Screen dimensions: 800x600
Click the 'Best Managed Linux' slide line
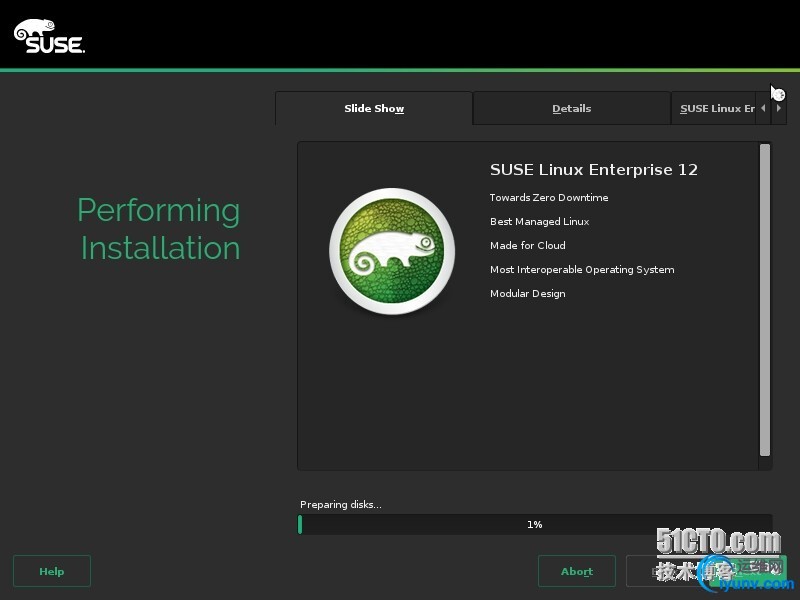click(x=539, y=222)
